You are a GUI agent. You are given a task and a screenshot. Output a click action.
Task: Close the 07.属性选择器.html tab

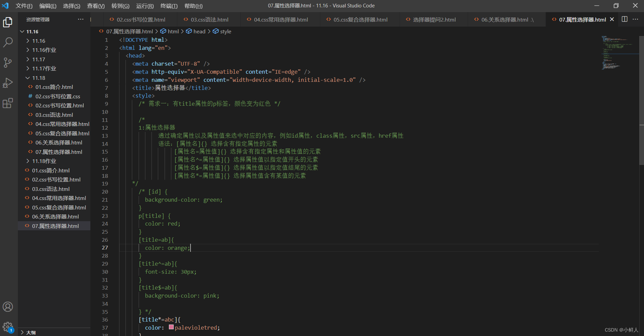(612, 19)
